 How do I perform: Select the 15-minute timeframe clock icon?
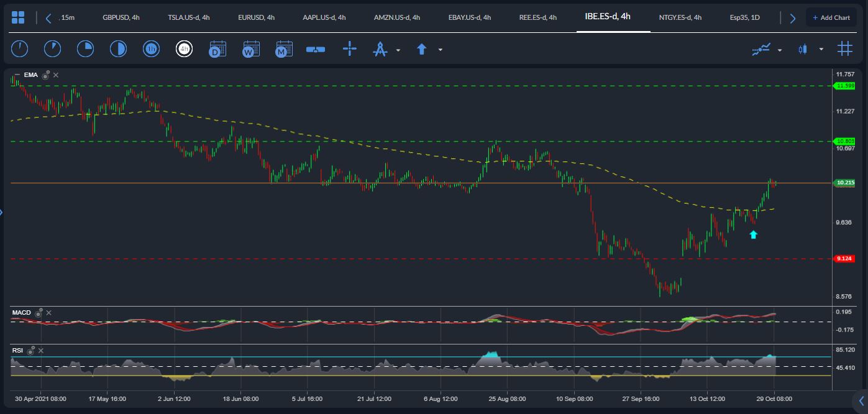(85, 48)
